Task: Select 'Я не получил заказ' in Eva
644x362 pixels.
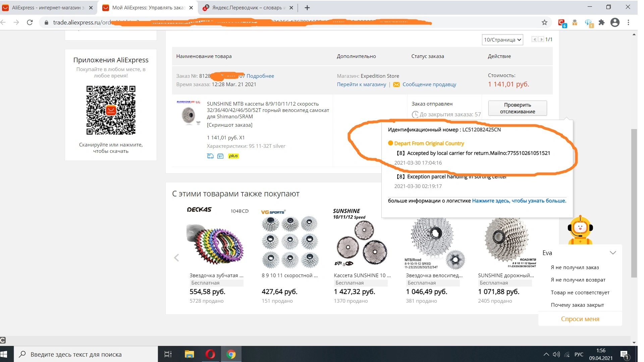Action: (x=575, y=267)
